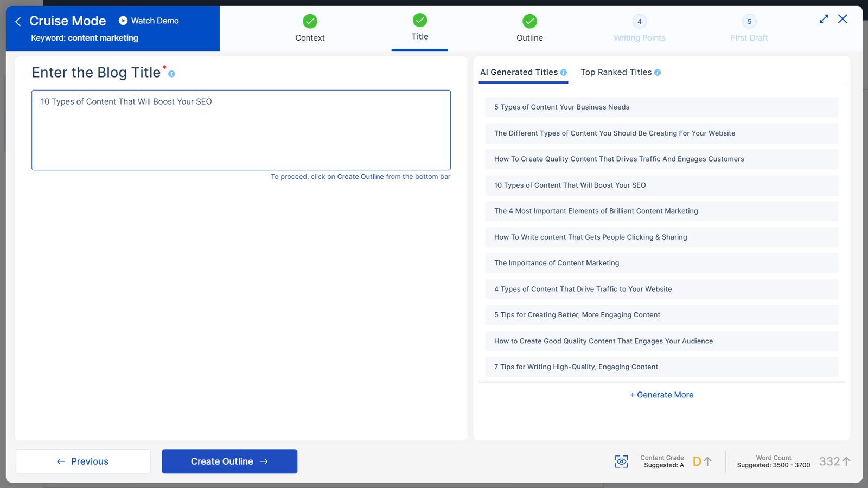Click the expand to fullscreen arrows icon
This screenshot has width=868, height=488.
click(x=824, y=19)
